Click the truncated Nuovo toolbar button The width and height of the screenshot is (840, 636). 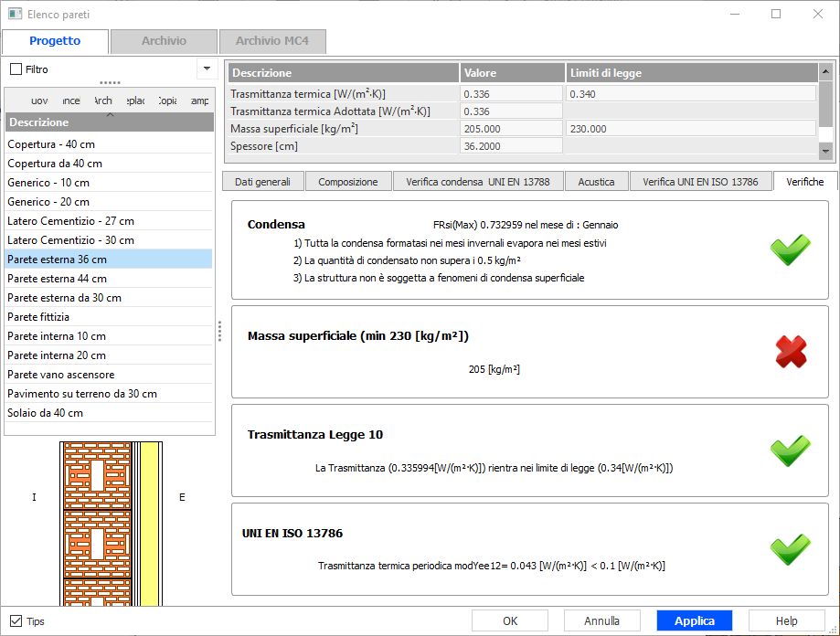pyautogui.click(x=39, y=101)
